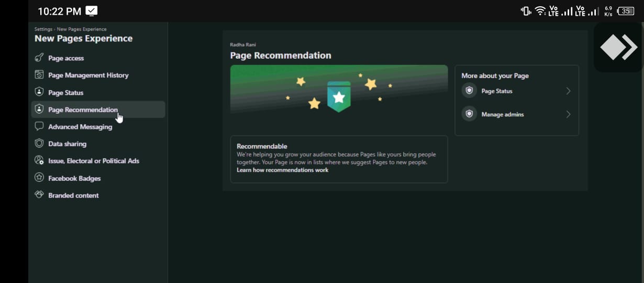Open Facebook Badges settings
The width and height of the screenshot is (644, 283).
click(98, 178)
